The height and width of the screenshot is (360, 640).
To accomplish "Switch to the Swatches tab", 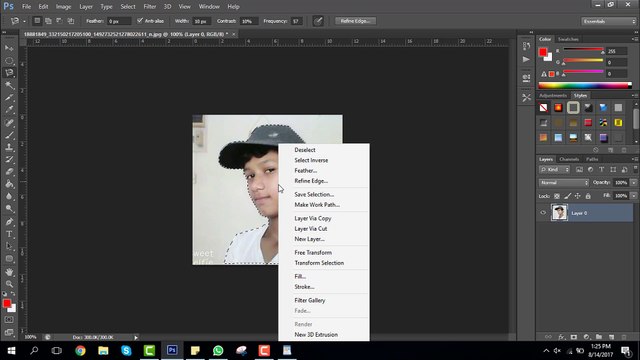I will pyautogui.click(x=568, y=39).
